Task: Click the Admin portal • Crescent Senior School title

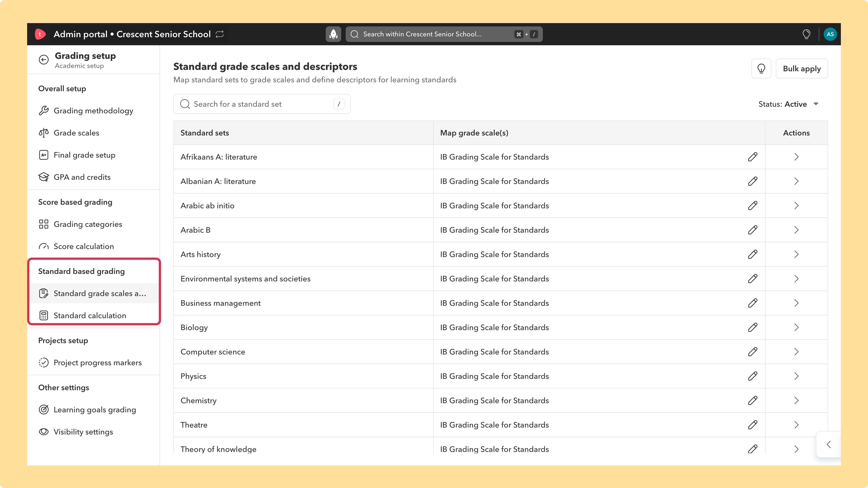Action: coord(132,34)
